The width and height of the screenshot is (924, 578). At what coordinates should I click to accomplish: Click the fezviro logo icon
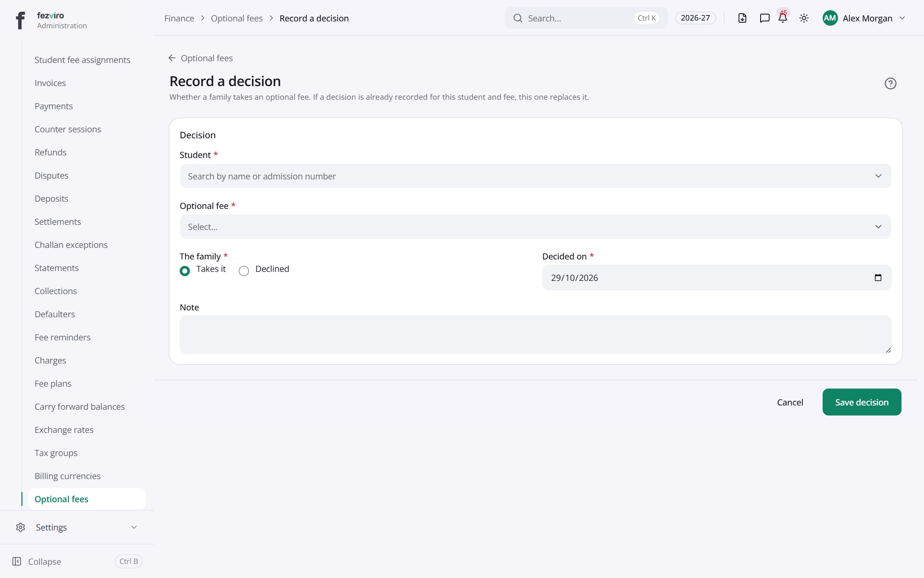tap(20, 20)
